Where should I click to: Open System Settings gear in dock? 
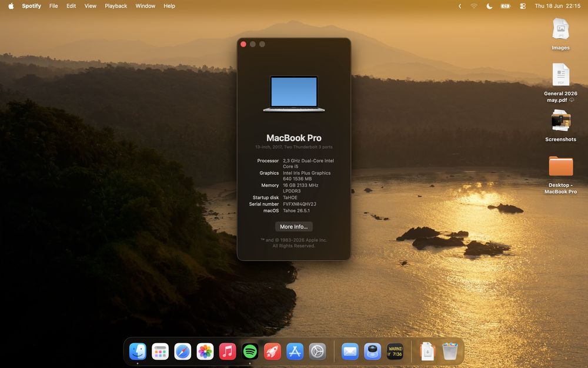(x=318, y=352)
